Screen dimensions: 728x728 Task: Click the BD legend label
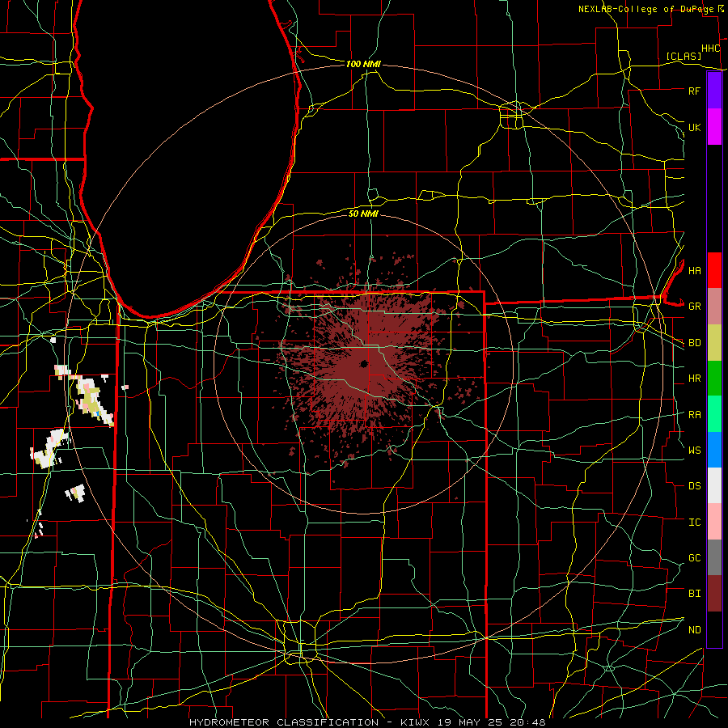click(x=694, y=343)
